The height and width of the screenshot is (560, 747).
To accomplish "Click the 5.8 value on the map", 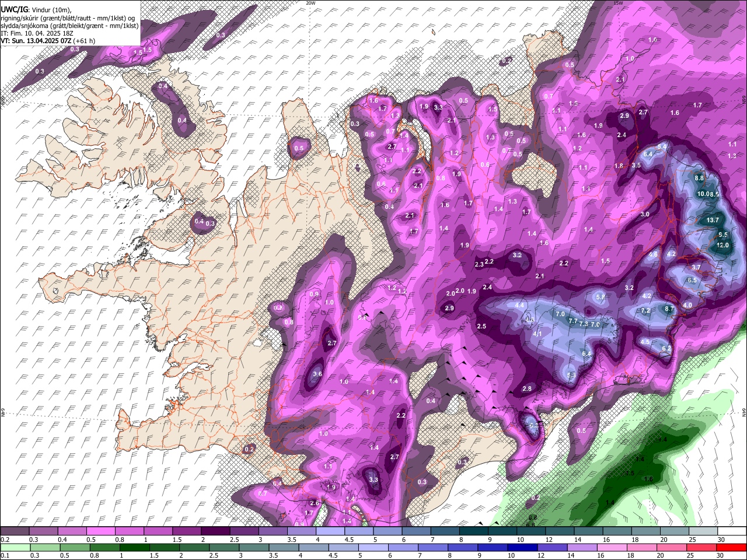I will [601, 297].
